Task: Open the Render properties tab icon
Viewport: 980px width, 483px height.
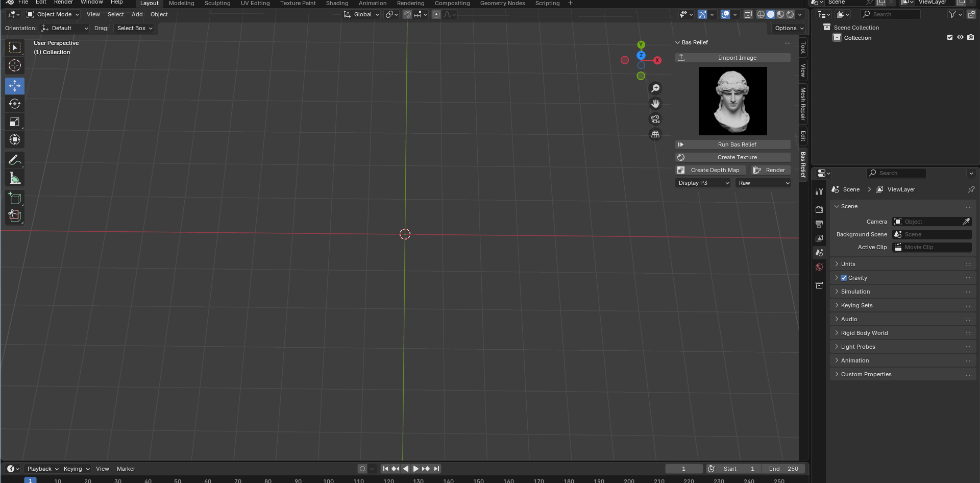Action: [819, 209]
